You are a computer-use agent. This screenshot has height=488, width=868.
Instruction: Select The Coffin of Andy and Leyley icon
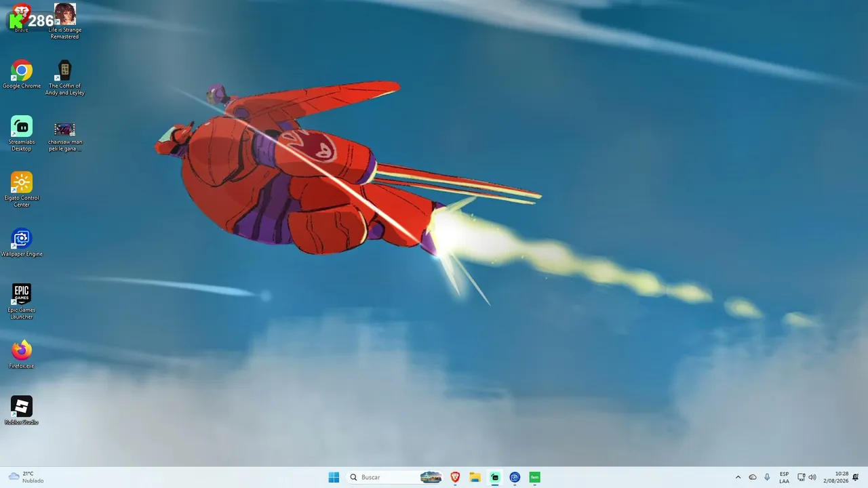64,78
